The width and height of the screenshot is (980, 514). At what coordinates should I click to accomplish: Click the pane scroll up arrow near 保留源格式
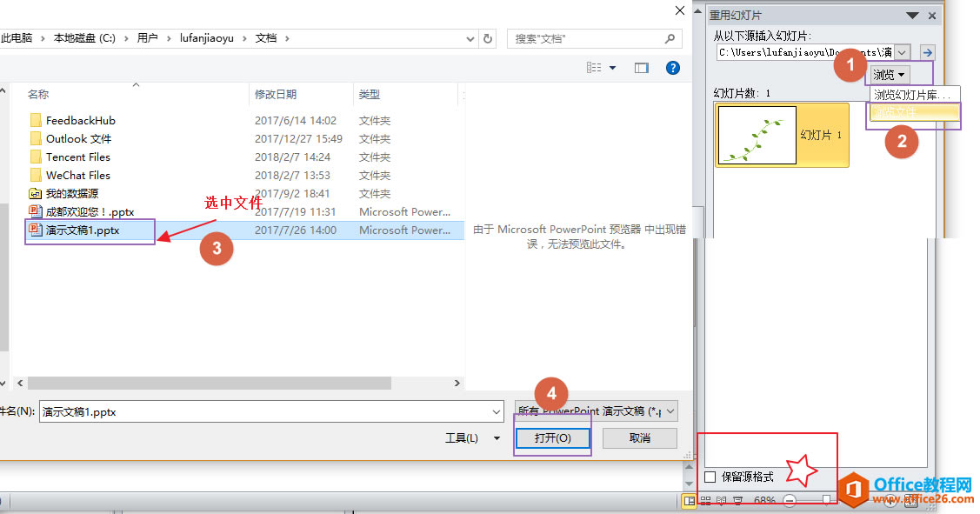tap(689, 467)
